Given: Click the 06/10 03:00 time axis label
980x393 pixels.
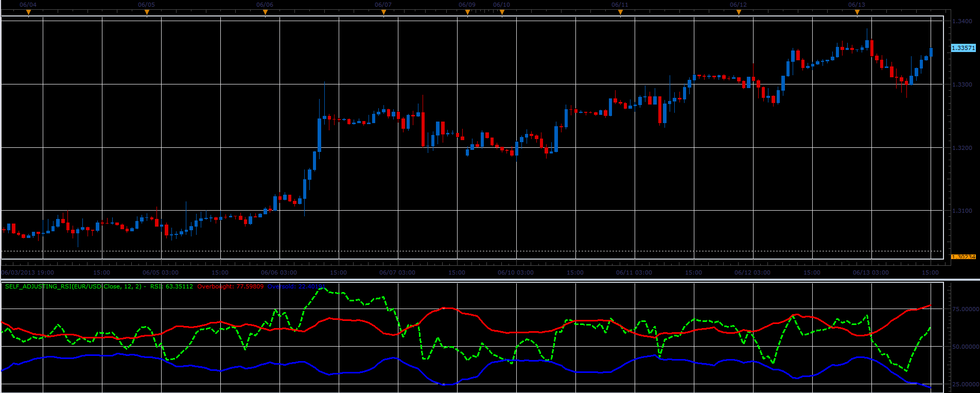Looking at the screenshot, I should 516,272.
